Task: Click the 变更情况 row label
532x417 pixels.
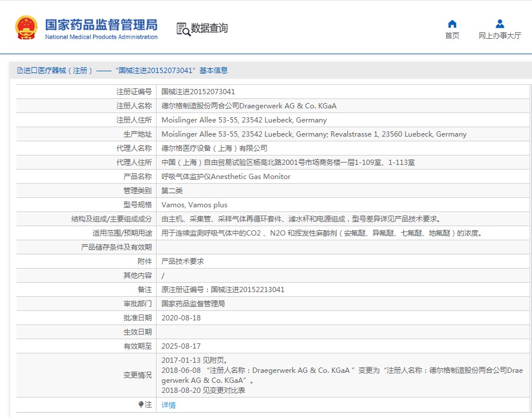Action: pos(137,375)
